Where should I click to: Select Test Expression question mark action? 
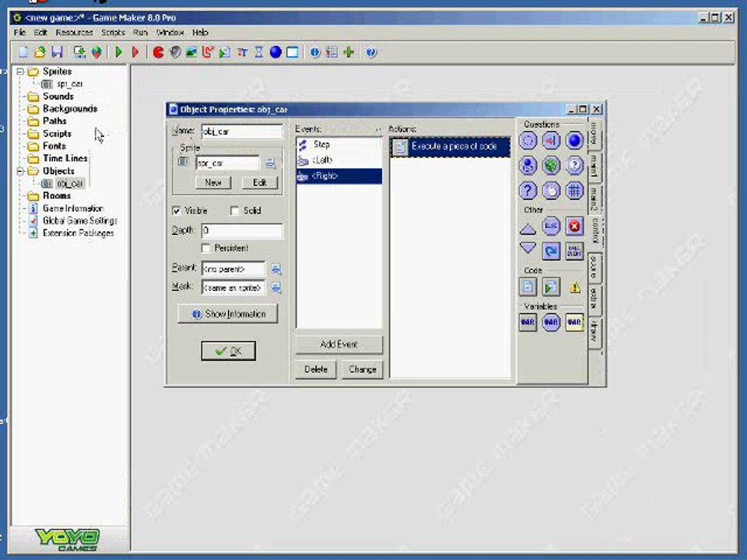point(528,191)
